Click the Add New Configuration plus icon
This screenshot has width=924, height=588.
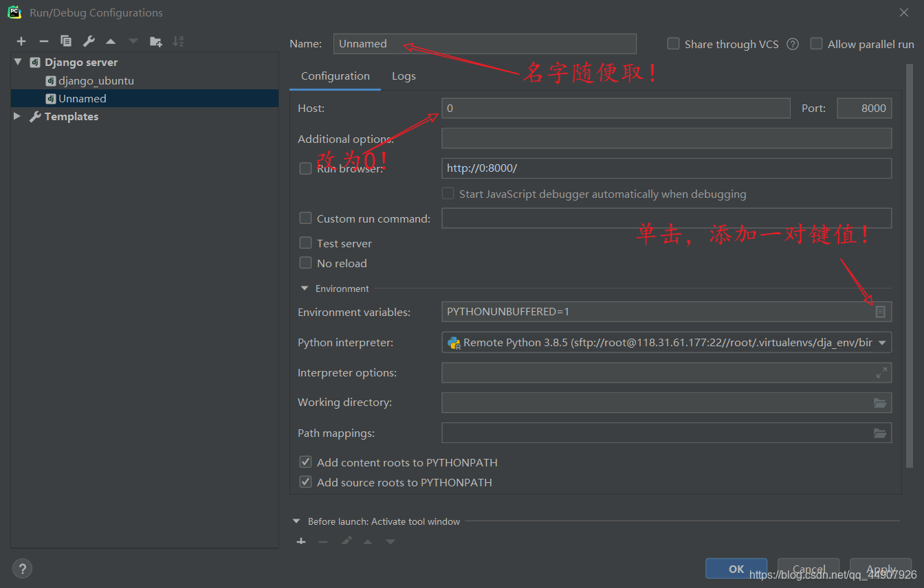[21, 41]
